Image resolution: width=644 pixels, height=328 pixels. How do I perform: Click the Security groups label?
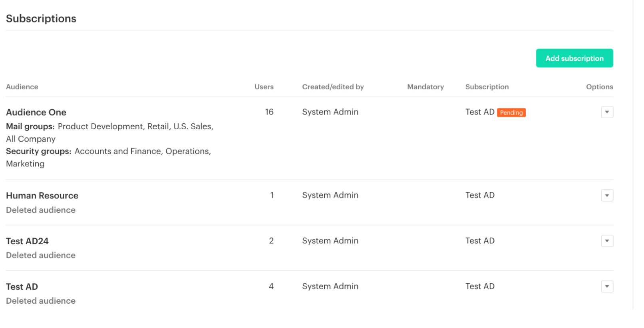38,151
